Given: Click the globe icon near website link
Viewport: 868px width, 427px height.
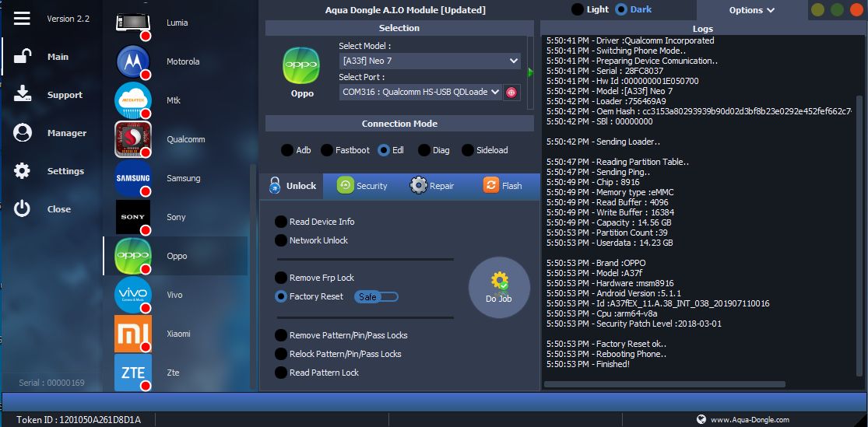Looking at the screenshot, I should click(701, 419).
